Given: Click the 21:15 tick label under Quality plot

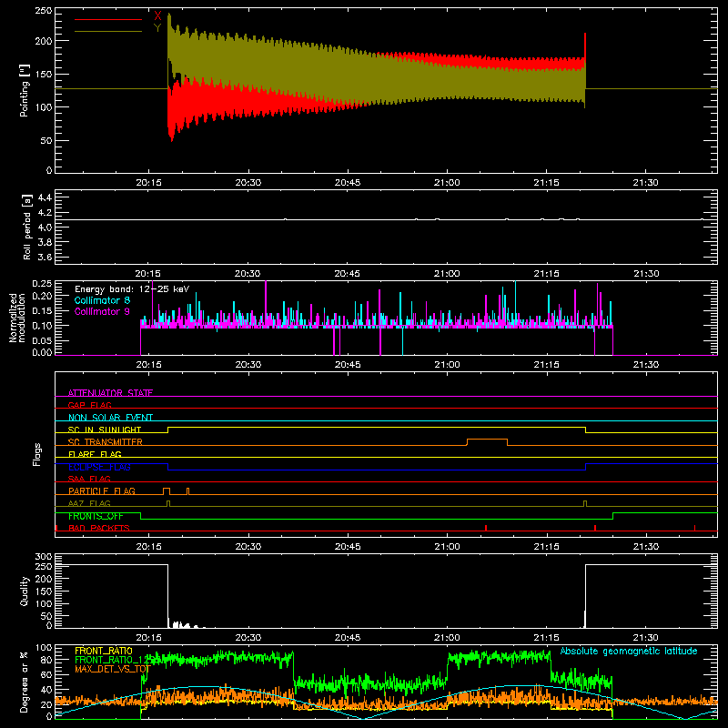Looking at the screenshot, I should pyautogui.click(x=547, y=638).
